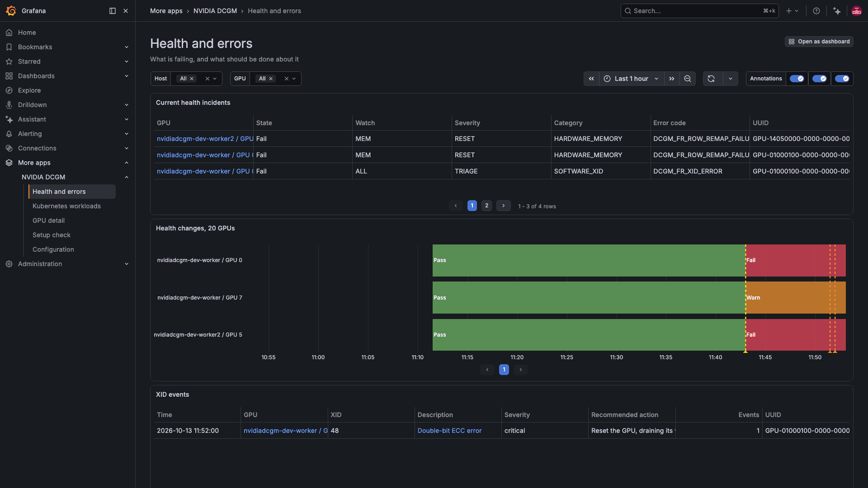Click NVIDIA DCGM breadcrumb
This screenshot has height=488, width=868.
[x=215, y=11]
